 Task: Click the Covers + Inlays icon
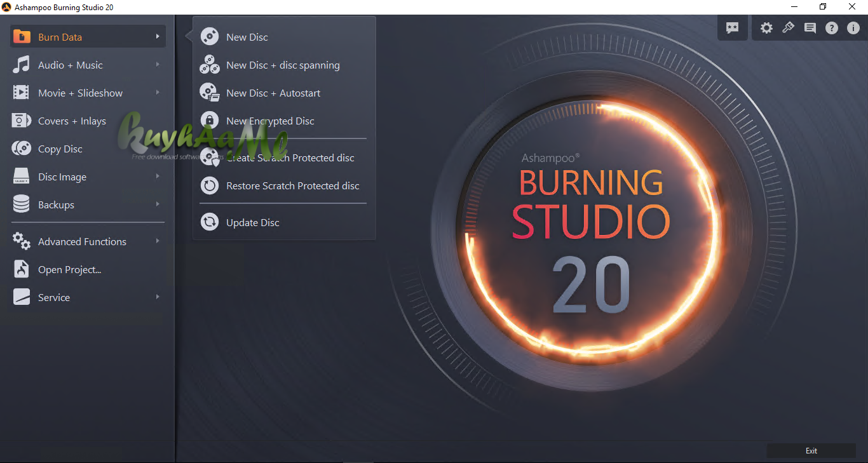click(22, 121)
